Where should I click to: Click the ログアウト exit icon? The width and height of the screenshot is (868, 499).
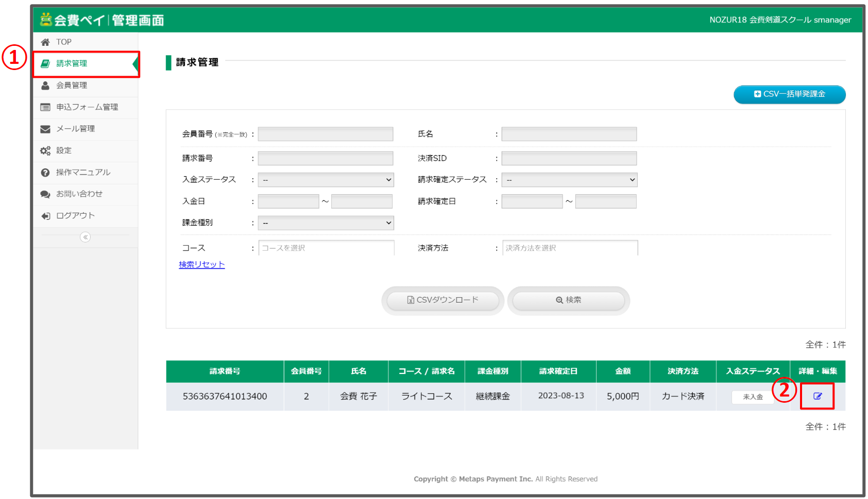pos(45,216)
